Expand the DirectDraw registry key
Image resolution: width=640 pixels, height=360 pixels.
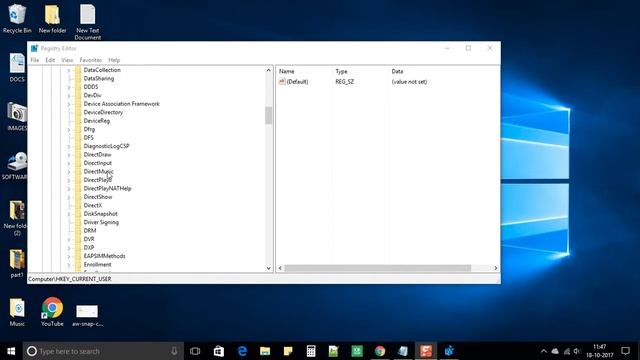coord(69,155)
